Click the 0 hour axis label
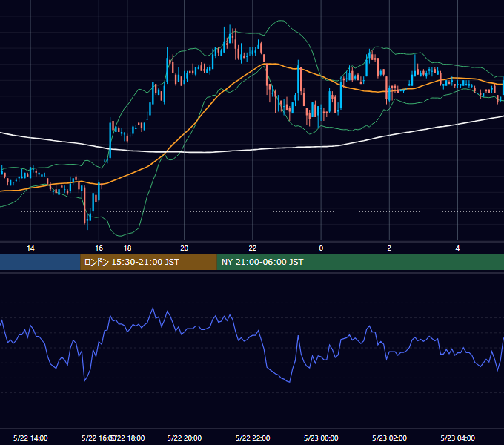 pos(321,248)
